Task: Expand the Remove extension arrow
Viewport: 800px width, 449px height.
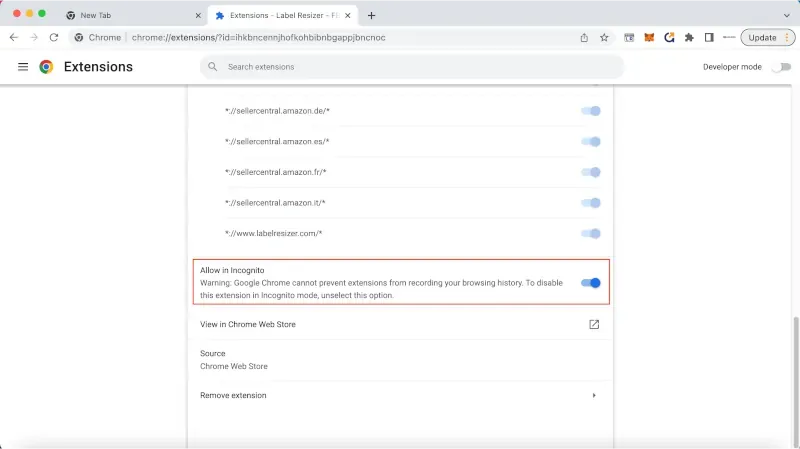Action: point(594,395)
